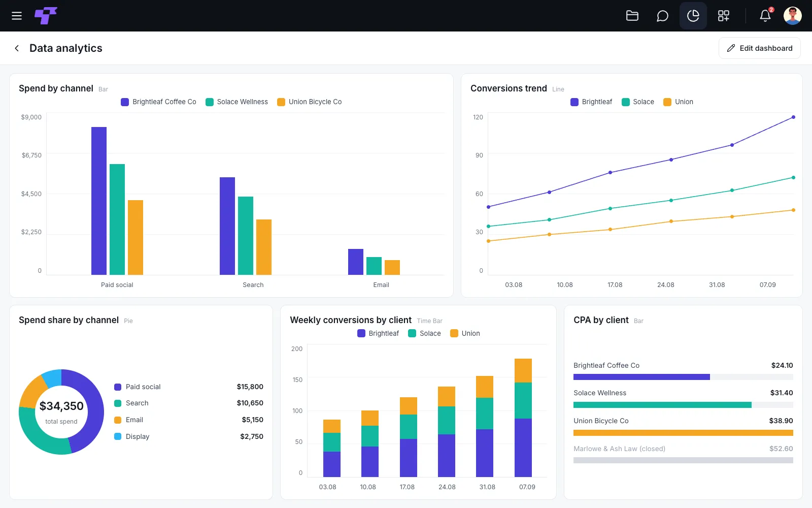Open the add widgets grid icon
The height and width of the screenshot is (508, 812).
click(x=724, y=16)
